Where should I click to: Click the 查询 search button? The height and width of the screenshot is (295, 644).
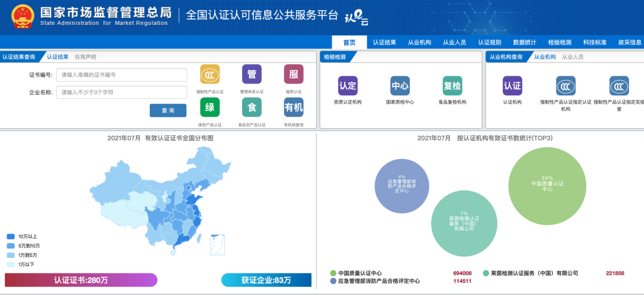pos(168,110)
